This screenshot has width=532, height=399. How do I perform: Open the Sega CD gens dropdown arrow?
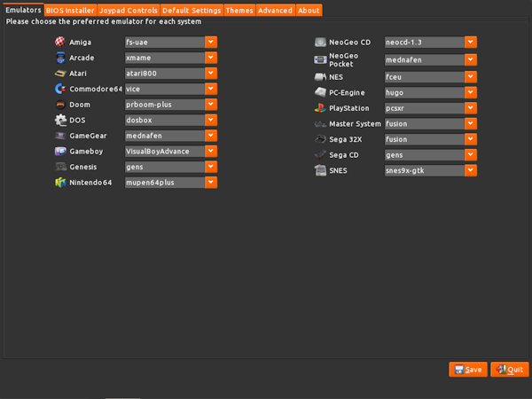471,154
